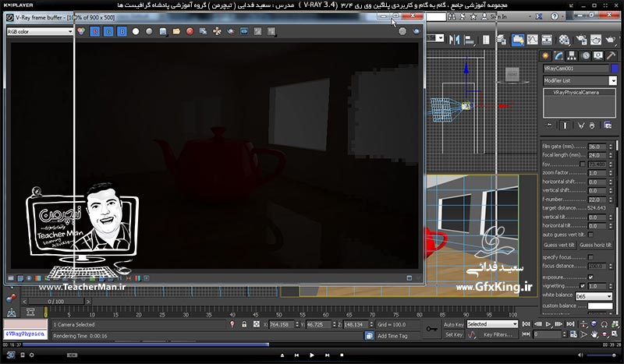Image resolution: width=624 pixels, height=364 pixels.
Task: Click the region render icon in frame buffer
Action: [x=231, y=31]
